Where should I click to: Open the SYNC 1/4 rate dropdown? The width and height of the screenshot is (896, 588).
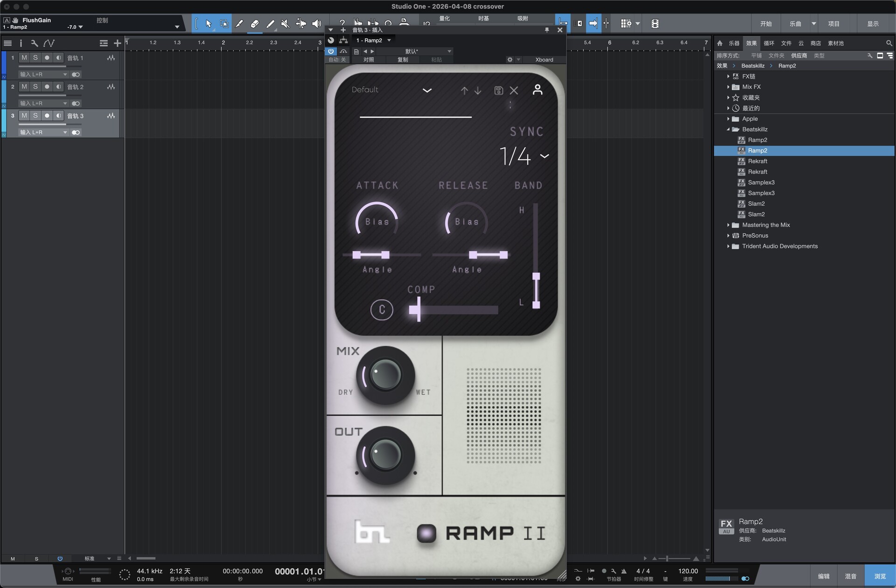(x=524, y=156)
